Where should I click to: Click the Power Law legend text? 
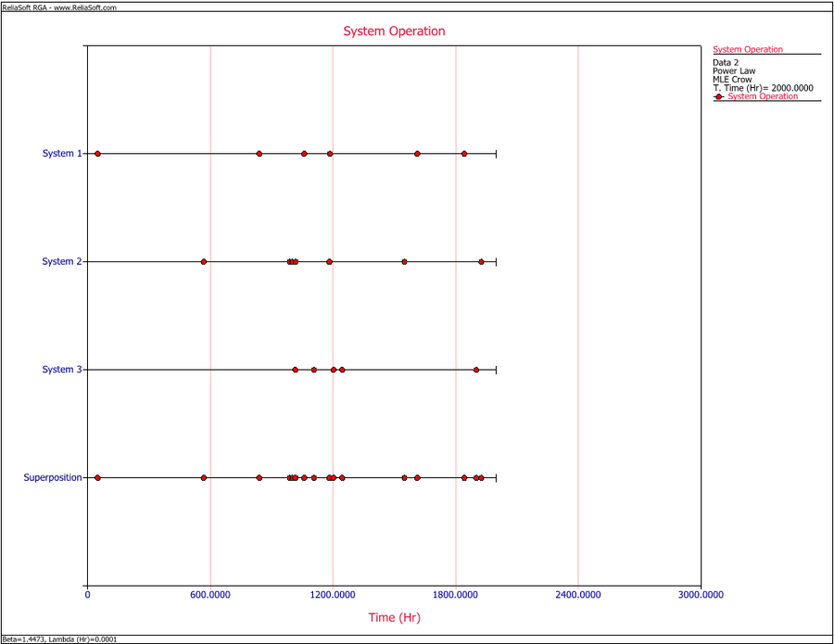tap(734, 70)
